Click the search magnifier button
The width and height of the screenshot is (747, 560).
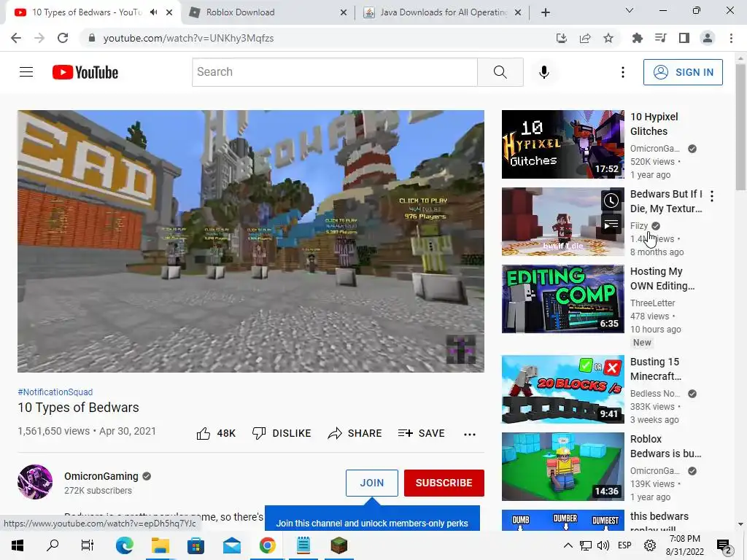tap(500, 72)
